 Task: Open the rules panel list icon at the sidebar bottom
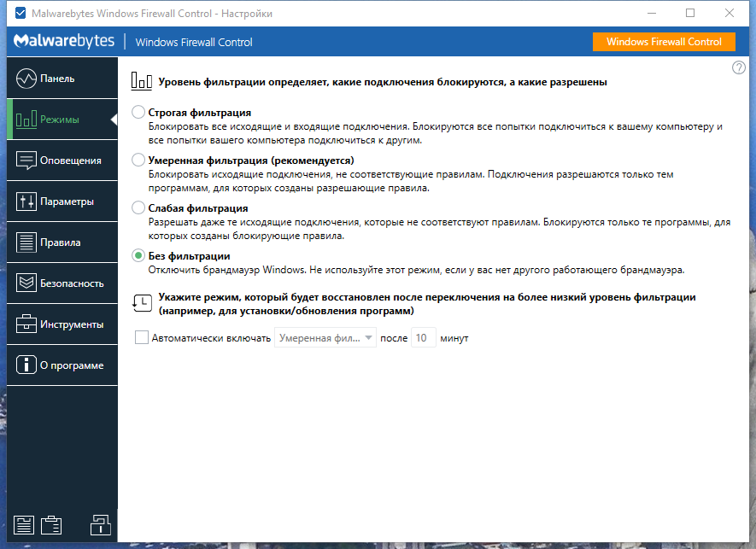(x=24, y=525)
